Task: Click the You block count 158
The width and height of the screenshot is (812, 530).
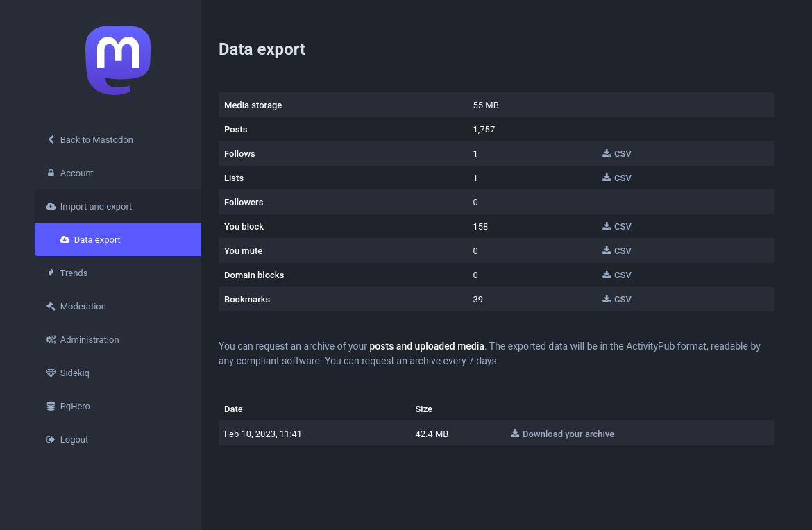Action: (x=480, y=227)
